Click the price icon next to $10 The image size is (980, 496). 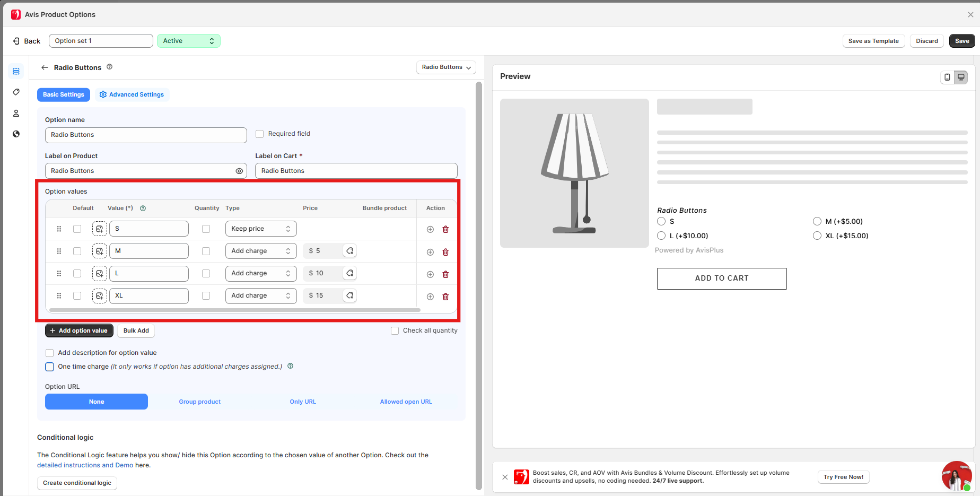coord(350,273)
